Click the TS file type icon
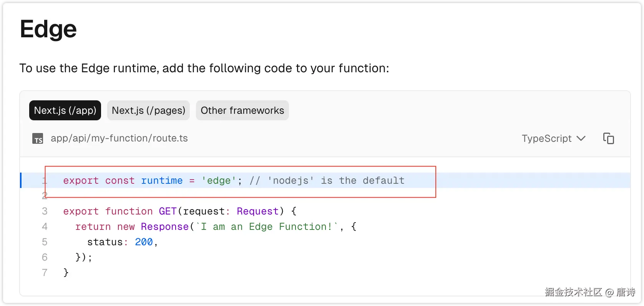 (38, 138)
